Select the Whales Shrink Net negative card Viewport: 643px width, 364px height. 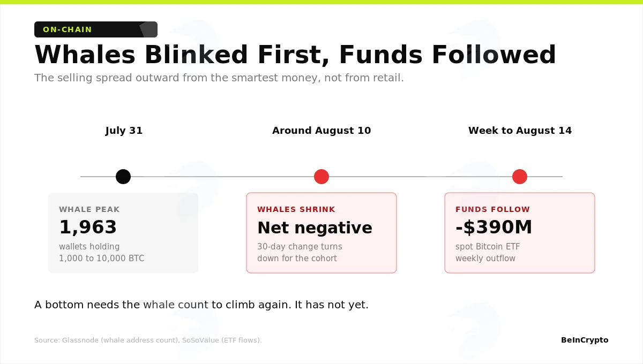[x=322, y=233]
